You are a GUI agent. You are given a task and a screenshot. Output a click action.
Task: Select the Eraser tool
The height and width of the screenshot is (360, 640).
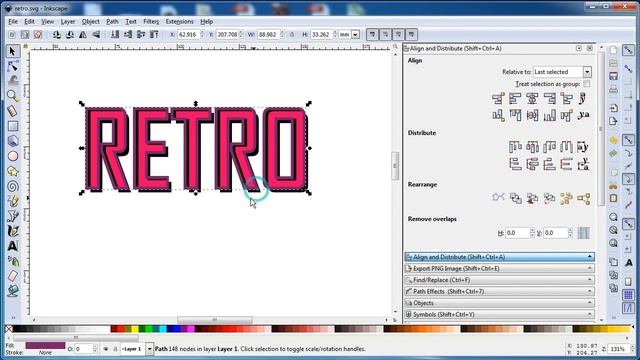pos(13,276)
